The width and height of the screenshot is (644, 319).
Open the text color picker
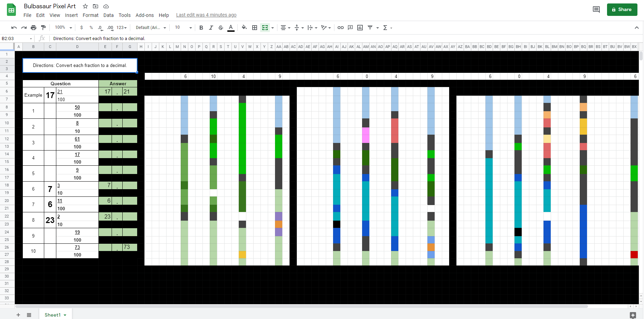(x=231, y=28)
